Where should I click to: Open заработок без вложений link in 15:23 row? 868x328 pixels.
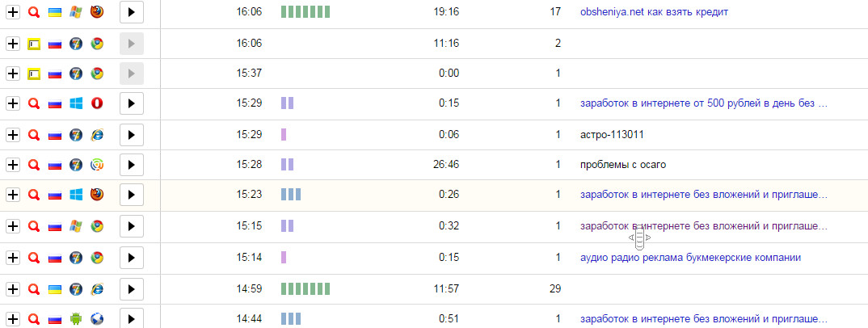click(x=704, y=195)
